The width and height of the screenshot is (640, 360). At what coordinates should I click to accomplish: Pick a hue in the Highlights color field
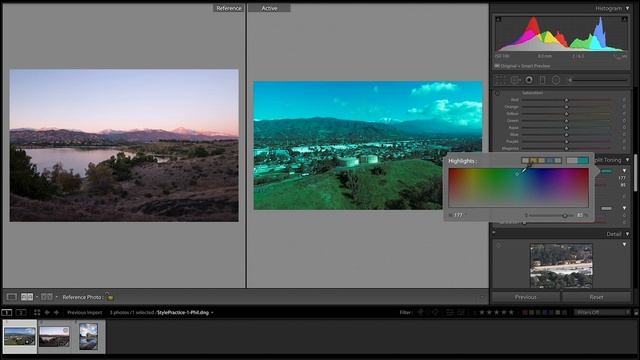point(518,188)
